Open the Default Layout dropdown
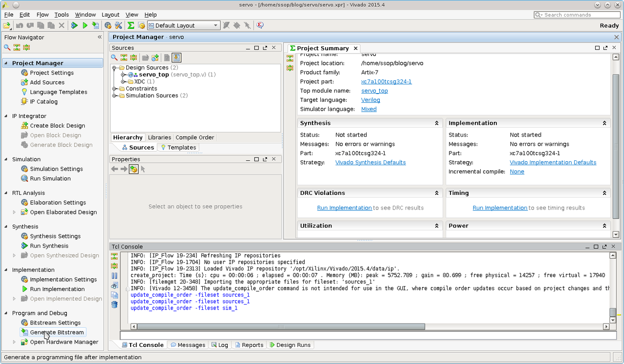Image resolution: width=624 pixels, height=364 pixels. point(184,25)
